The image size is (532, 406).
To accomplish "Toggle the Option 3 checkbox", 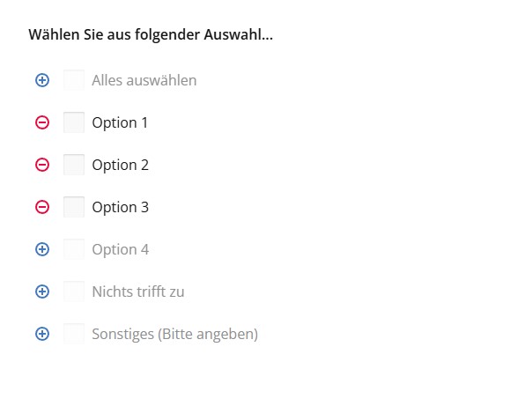I will [74, 207].
